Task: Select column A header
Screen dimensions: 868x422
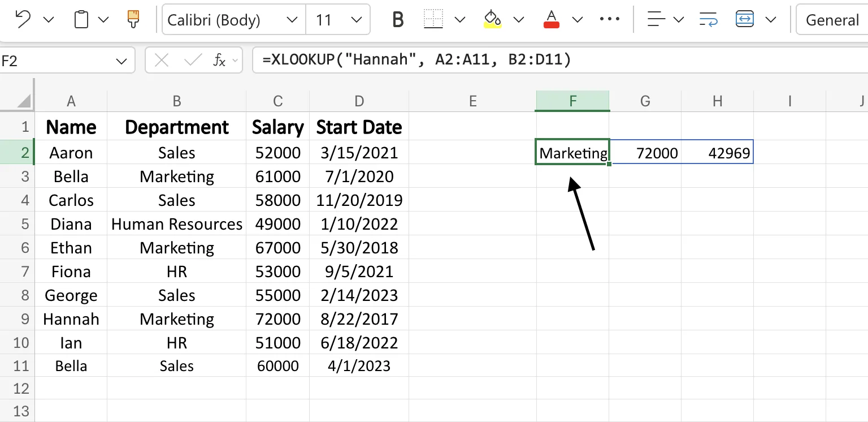Action: point(71,101)
